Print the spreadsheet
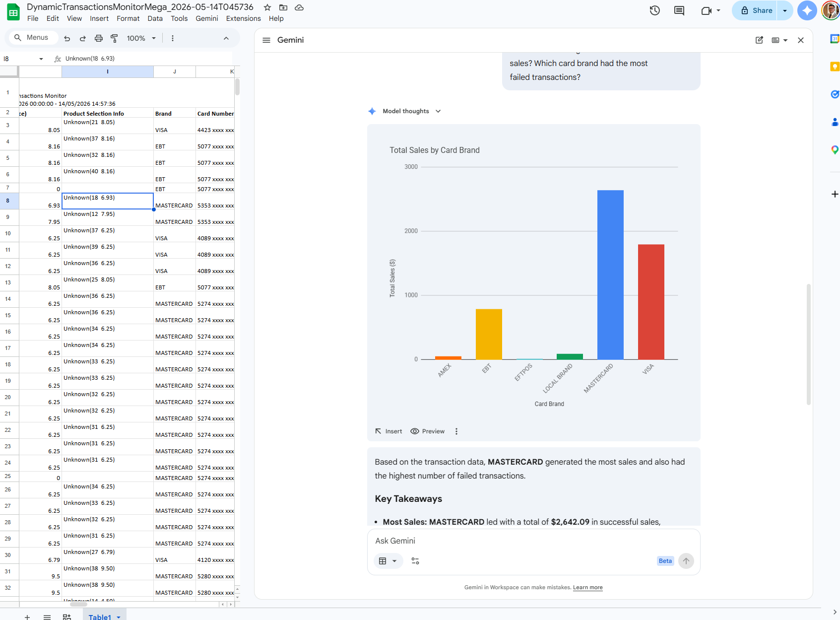 [x=99, y=38]
